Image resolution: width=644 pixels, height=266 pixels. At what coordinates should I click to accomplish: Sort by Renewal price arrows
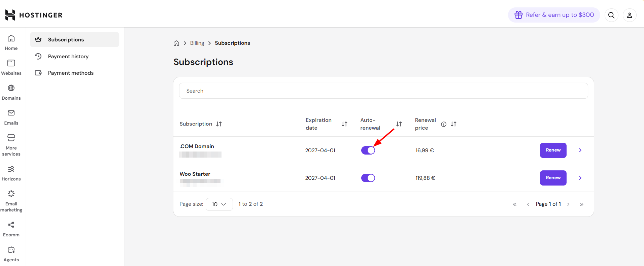point(453,124)
